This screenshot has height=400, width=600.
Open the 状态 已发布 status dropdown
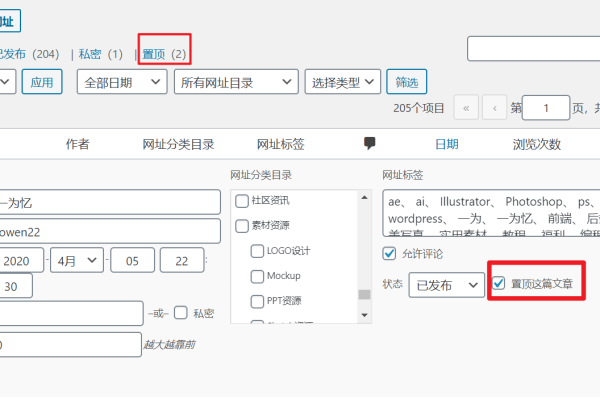[x=445, y=285]
